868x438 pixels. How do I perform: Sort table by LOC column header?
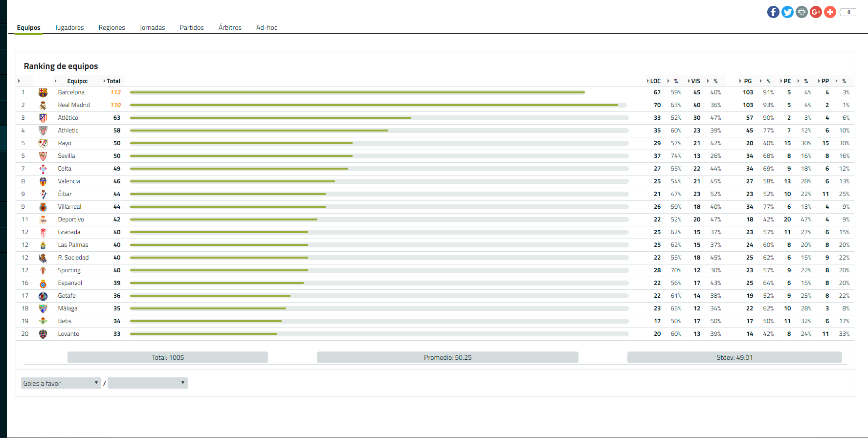[655, 81]
